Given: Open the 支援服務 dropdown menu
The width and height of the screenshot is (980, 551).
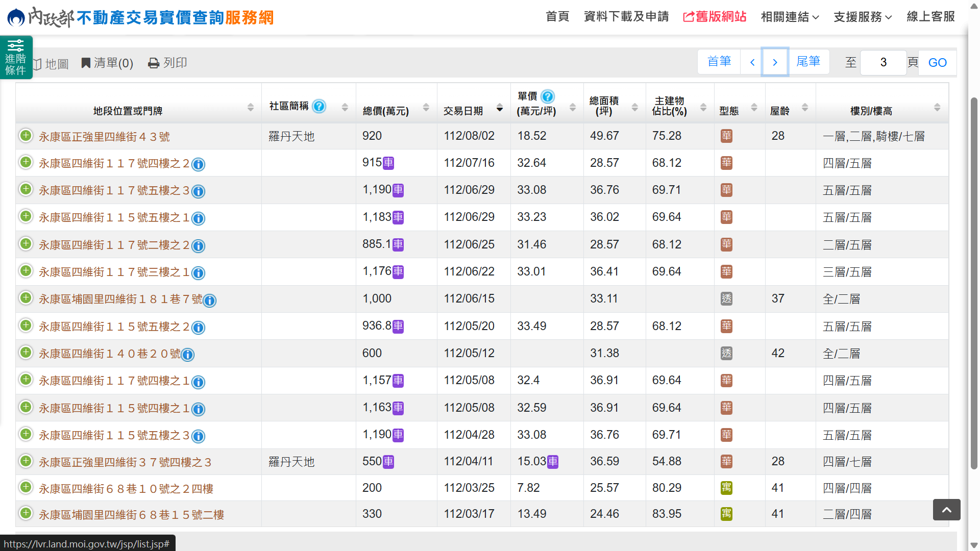Looking at the screenshot, I should 862,17.
